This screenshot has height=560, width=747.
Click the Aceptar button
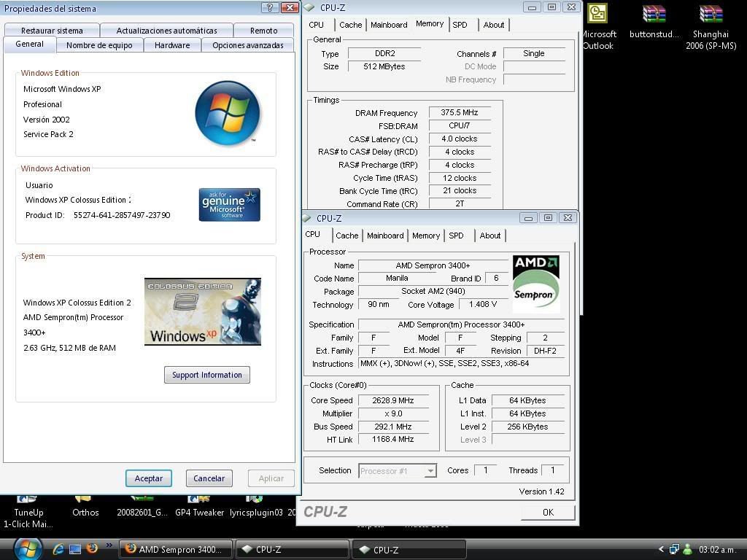pos(149,478)
